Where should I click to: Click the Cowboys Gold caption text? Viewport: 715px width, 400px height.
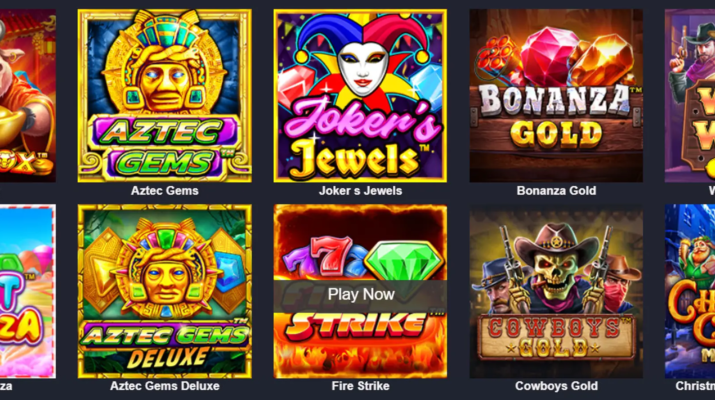556,386
